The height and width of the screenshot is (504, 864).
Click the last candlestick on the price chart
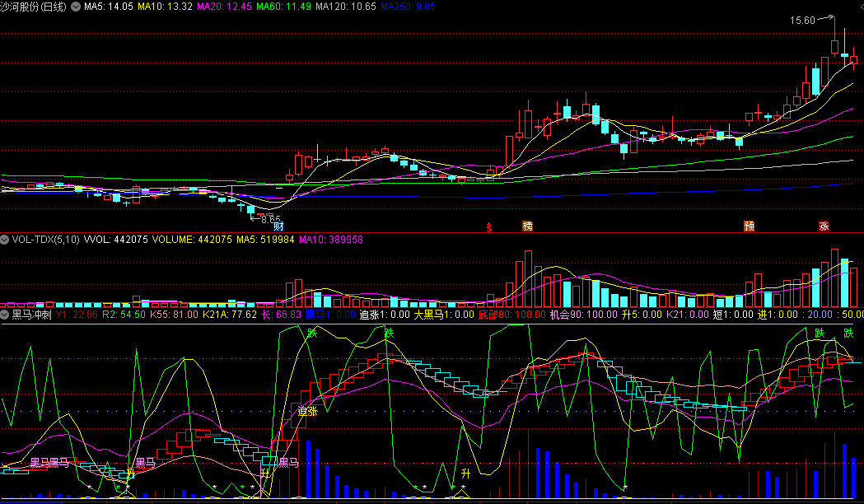click(854, 58)
